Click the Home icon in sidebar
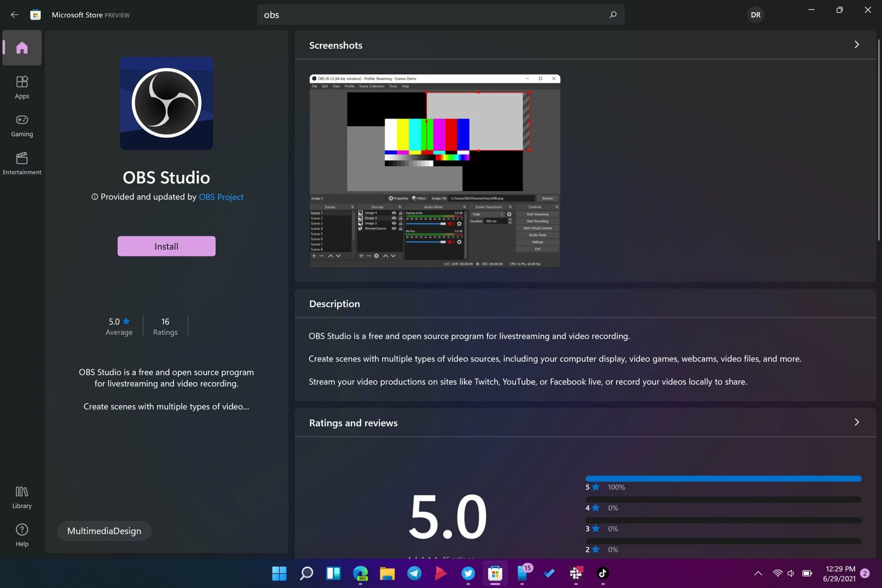 click(22, 47)
